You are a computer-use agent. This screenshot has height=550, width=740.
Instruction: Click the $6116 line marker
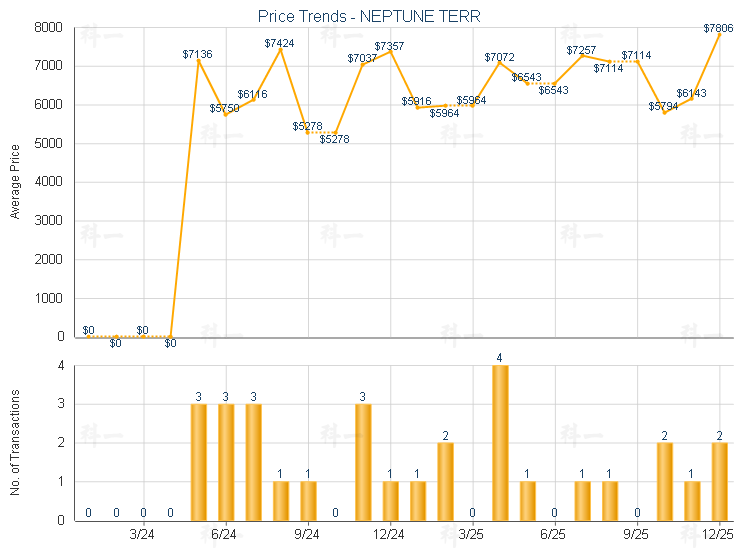tap(253, 99)
